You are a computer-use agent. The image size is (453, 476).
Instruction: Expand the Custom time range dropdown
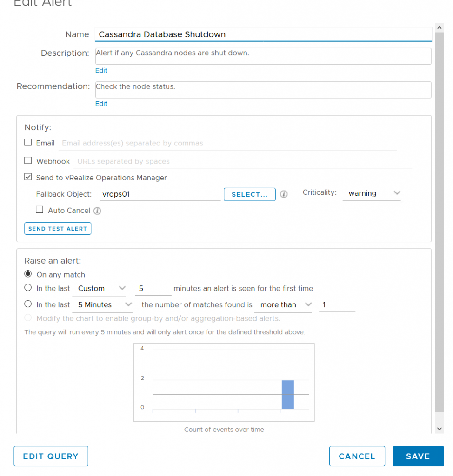coord(100,289)
